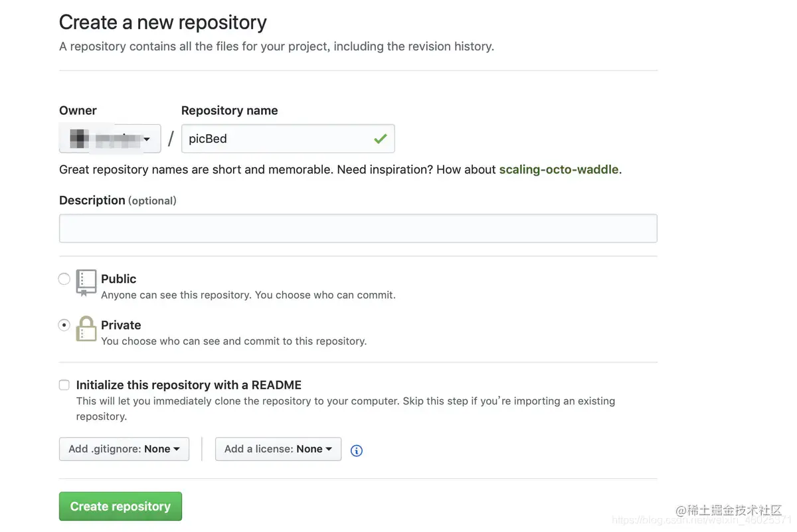Click the Repository name label
This screenshot has height=532, width=797.
click(x=229, y=110)
